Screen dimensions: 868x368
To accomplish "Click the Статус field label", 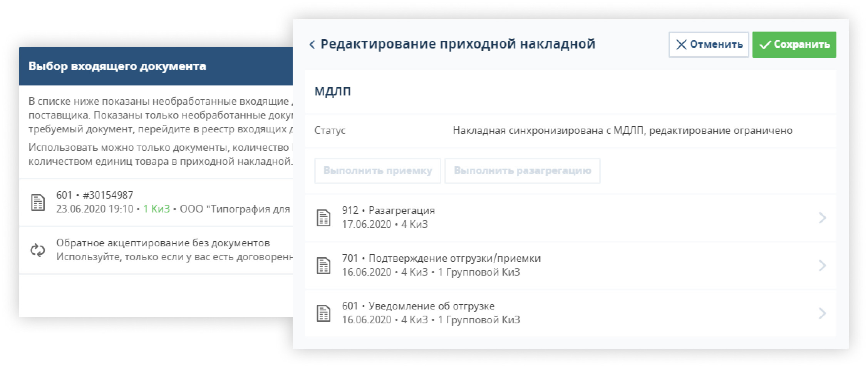I will point(330,130).
